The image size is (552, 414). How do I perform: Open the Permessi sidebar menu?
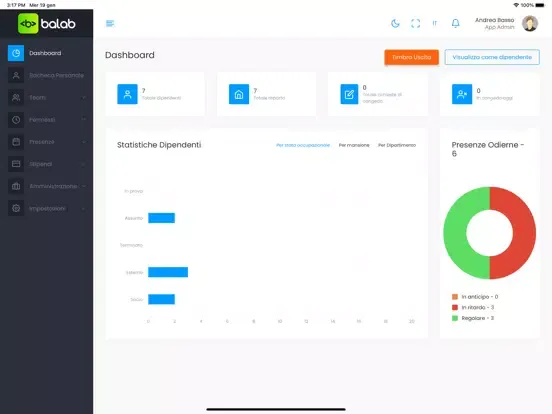point(46,120)
